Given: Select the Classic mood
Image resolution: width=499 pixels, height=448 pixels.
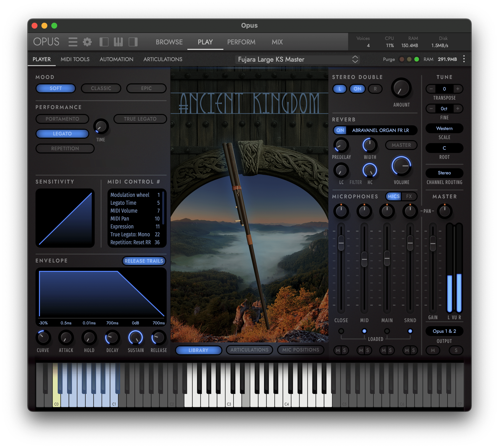Looking at the screenshot, I should pyautogui.click(x=101, y=88).
